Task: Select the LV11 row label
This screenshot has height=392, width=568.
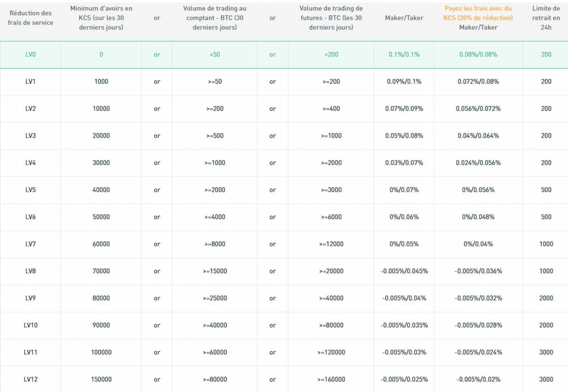Action: pyautogui.click(x=30, y=352)
